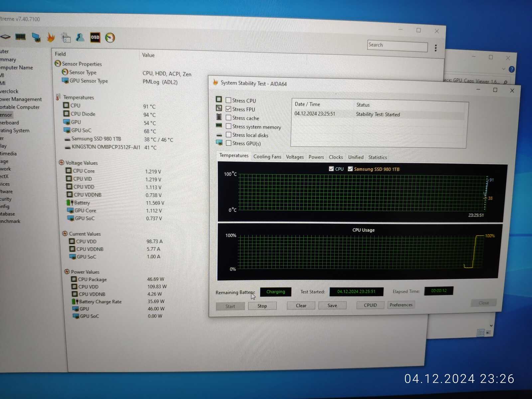Screen dimensions: 532x399
Task: Select the Battery 11.569 V row
Action: point(115,202)
